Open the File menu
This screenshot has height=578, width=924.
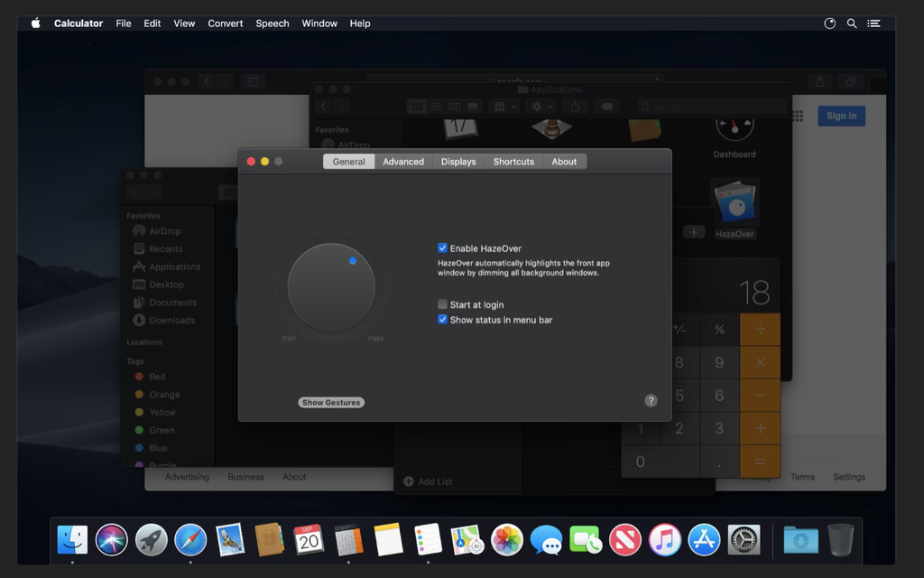(x=123, y=23)
